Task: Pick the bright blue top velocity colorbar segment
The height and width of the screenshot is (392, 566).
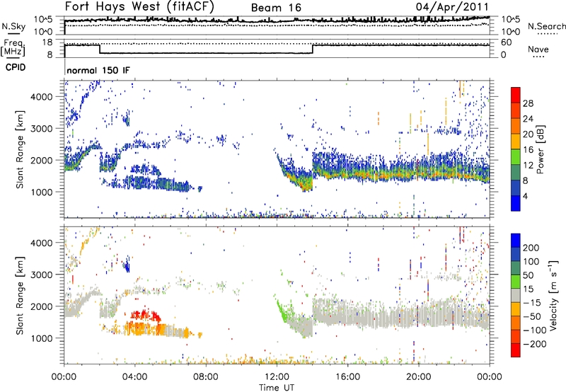Action: pos(516,241)
